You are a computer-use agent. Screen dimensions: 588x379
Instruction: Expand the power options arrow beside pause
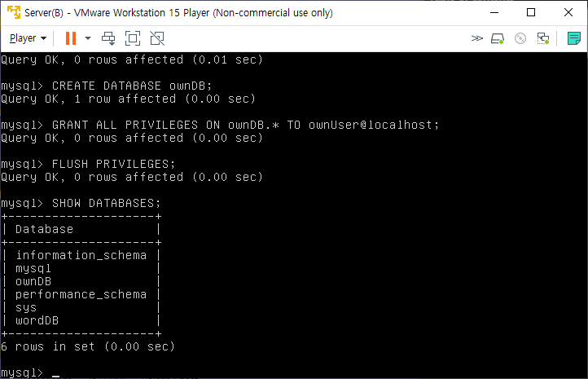click(x=88, y=38)
